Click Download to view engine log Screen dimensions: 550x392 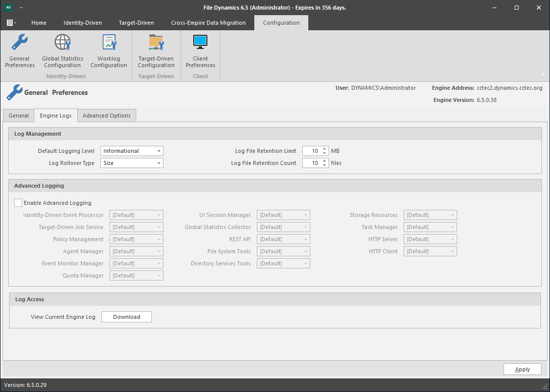pos(127,317)
